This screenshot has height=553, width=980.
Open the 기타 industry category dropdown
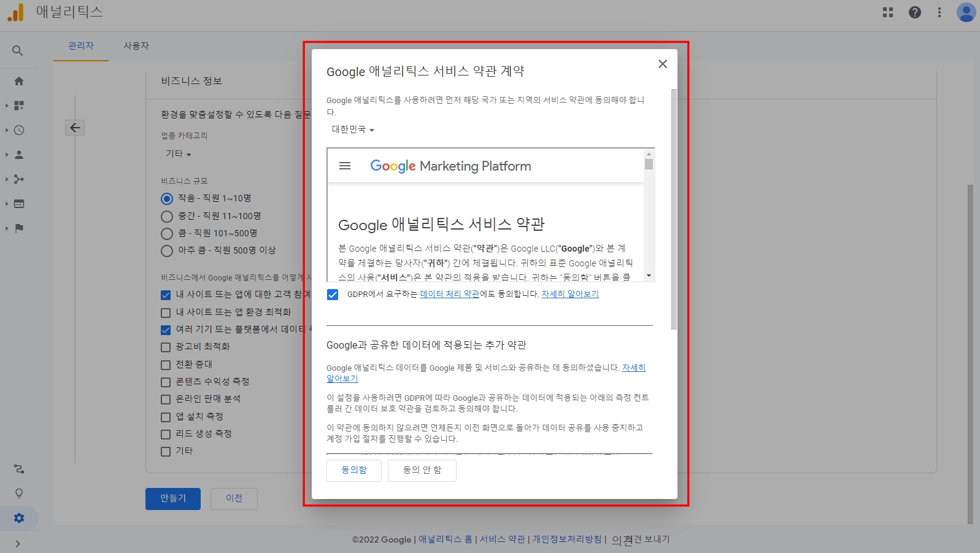[x=179, y=153]
